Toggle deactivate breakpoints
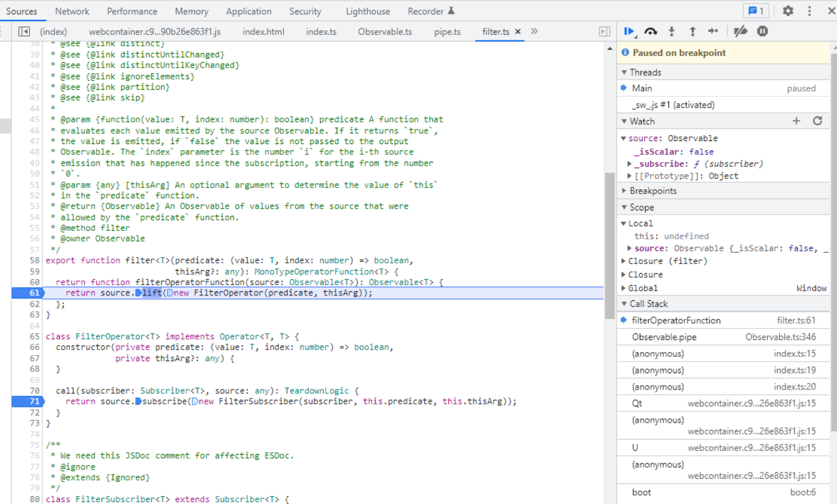Screen dimensions: 837x504 [741, 31]
